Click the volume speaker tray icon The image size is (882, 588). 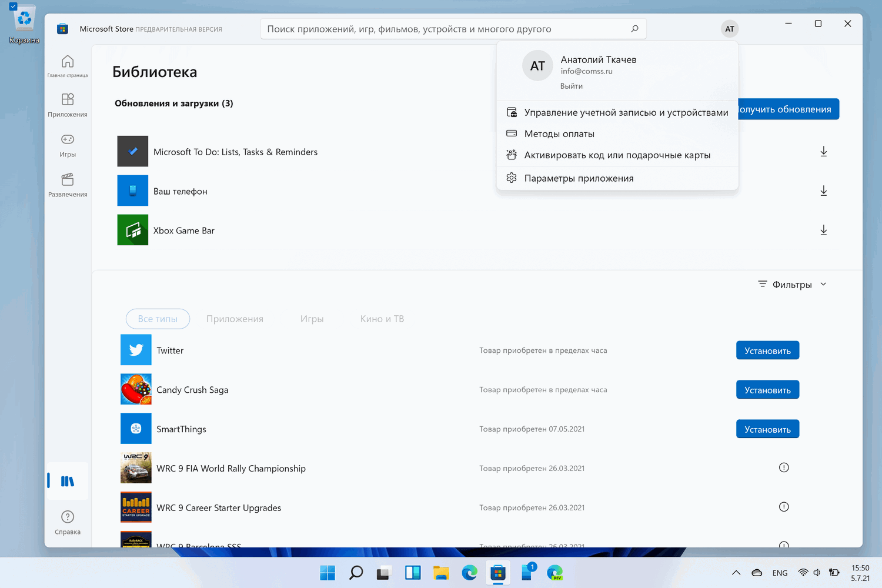tap(817, 573)
